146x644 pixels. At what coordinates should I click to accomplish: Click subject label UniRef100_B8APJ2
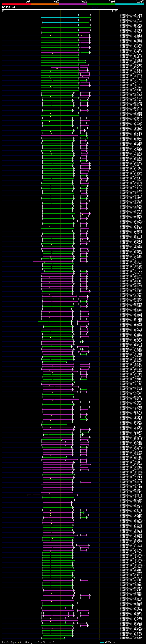(131, 58)
